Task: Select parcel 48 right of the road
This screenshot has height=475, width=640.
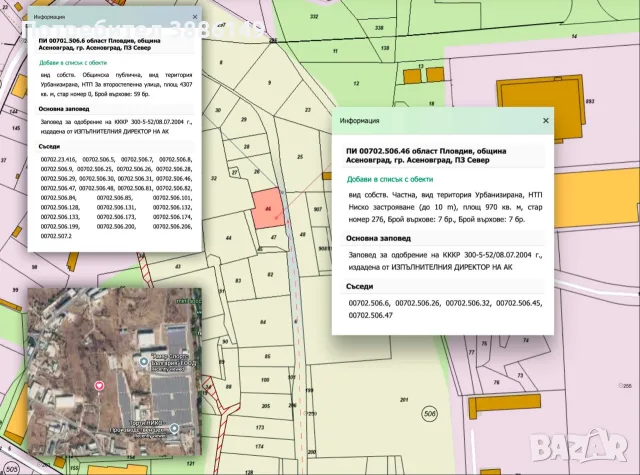Action: [302, 235]
